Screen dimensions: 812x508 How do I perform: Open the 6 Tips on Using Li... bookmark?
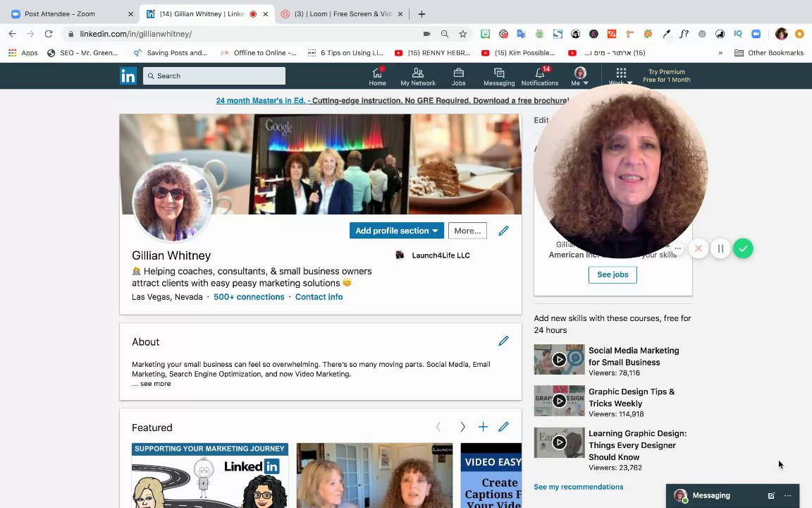pyautogui.click(x=345, y=53)
